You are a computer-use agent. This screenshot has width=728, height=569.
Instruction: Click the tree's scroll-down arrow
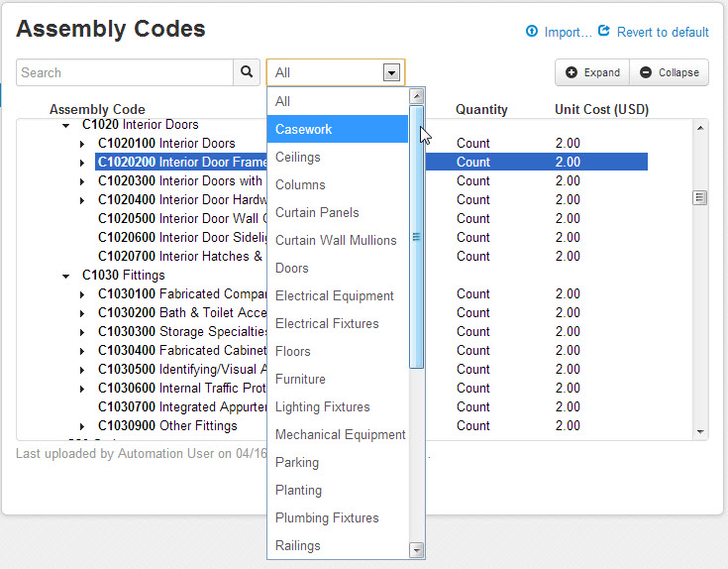(701, 432)
